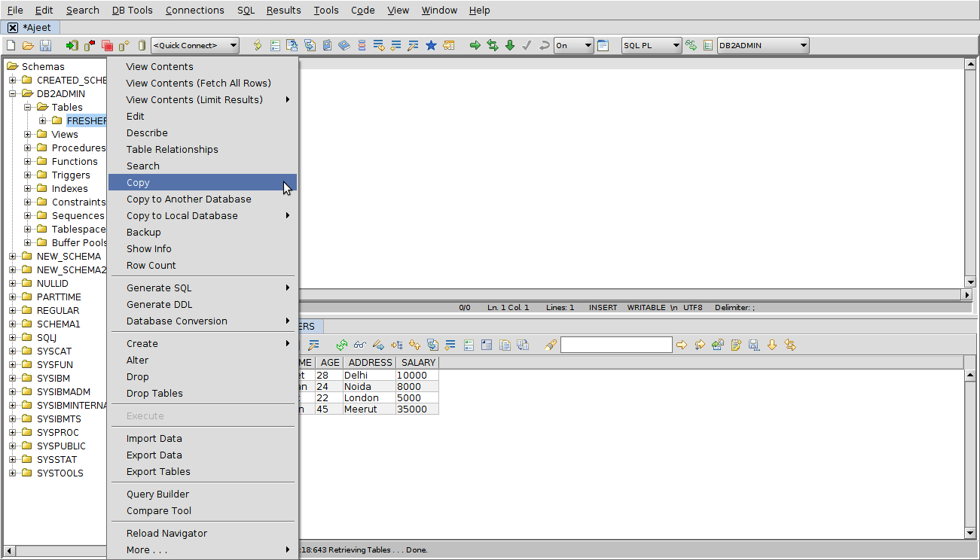Click the green refresh icon in results toolbar
Image resolution: width=980 pixels, height=560 pixels.
(342, 345)
